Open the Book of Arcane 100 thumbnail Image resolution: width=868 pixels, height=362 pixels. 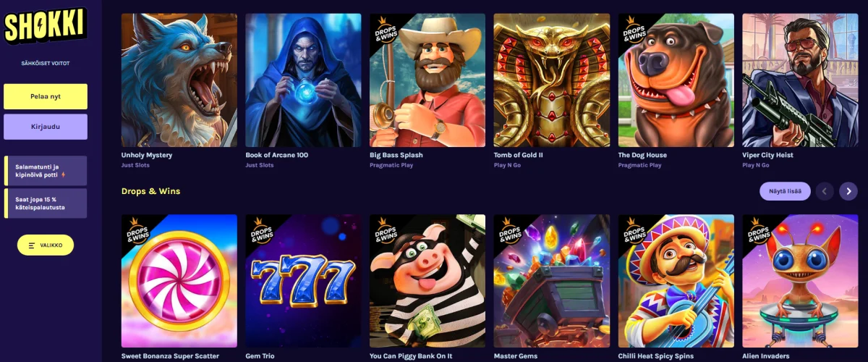click(303, 80)
